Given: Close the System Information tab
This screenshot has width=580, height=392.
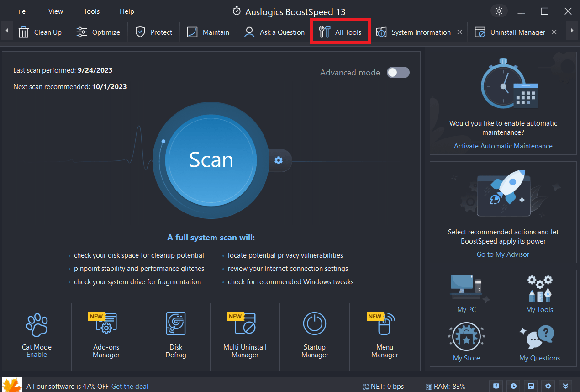Looking at the screenshot, I should pyautogui.click(x=459, y=32).
